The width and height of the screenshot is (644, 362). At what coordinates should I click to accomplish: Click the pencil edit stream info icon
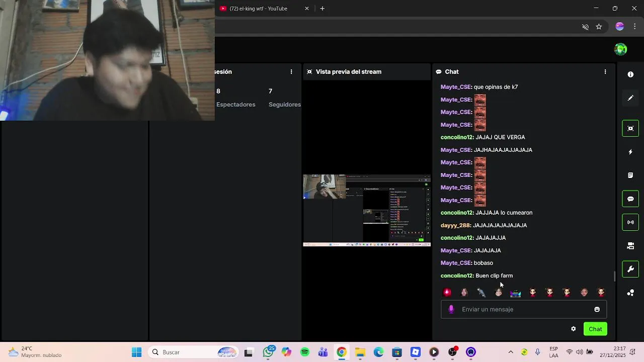pos(630,98)
